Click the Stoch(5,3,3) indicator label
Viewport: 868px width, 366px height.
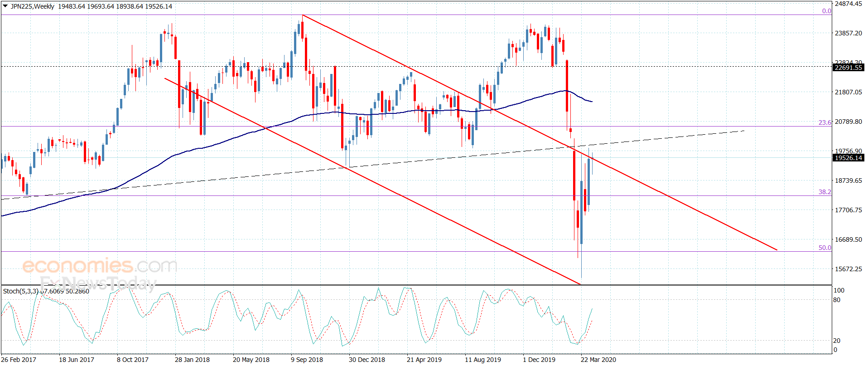click(x=21, y=291)
